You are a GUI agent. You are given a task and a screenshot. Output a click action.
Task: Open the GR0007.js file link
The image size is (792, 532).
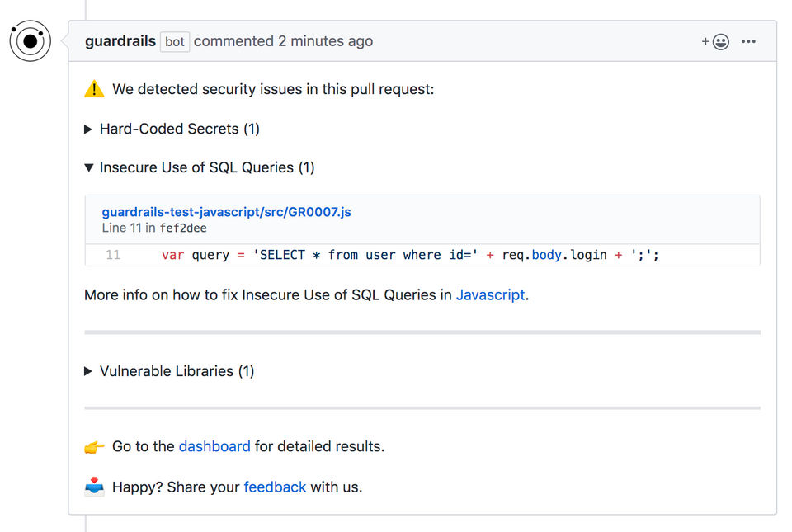click(226, 212)
